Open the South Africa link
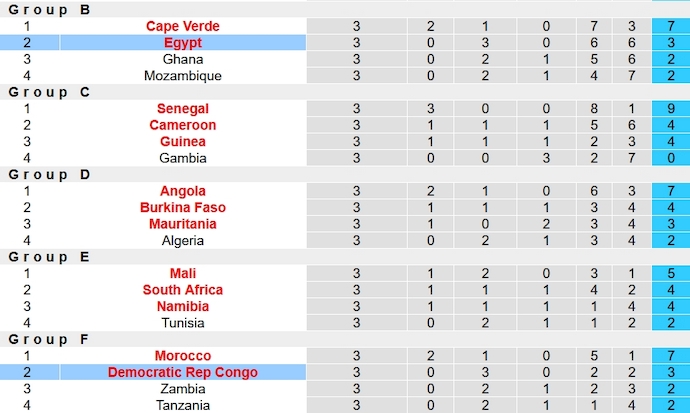The height and width of the screenshot is (413, 690). point(182,290)
